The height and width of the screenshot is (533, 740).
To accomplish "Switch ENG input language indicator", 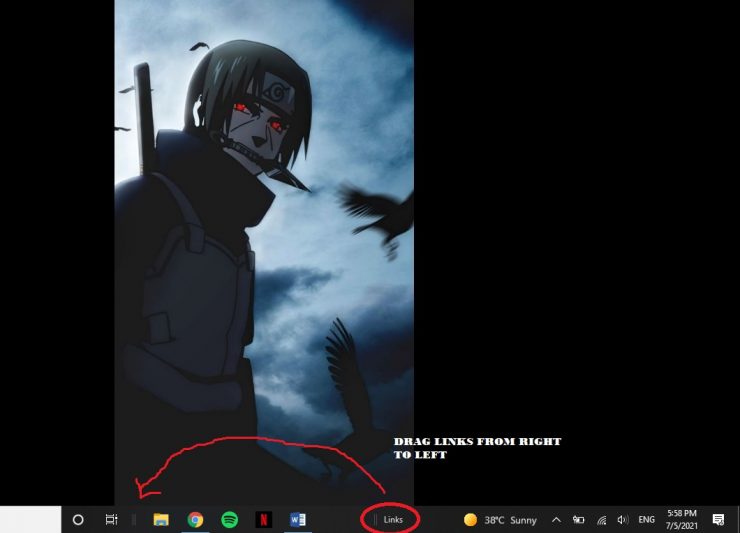I will pyautogui.click(x=646, y=520).
